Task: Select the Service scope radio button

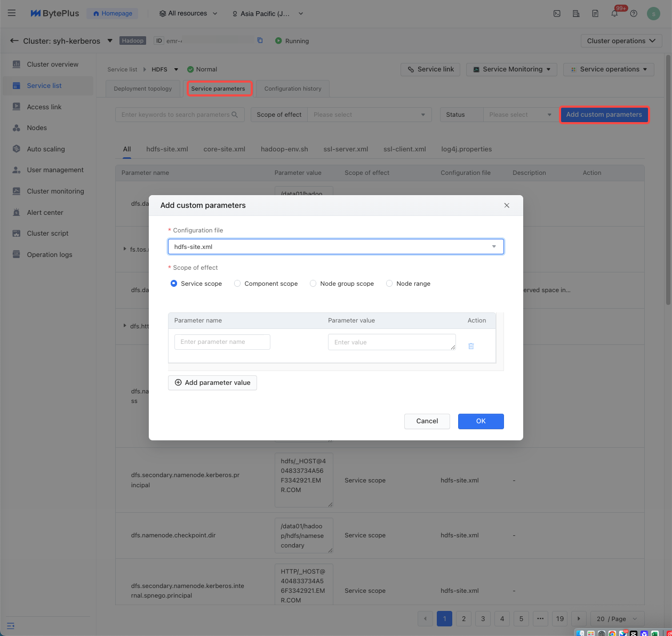Action: (174, 284)
